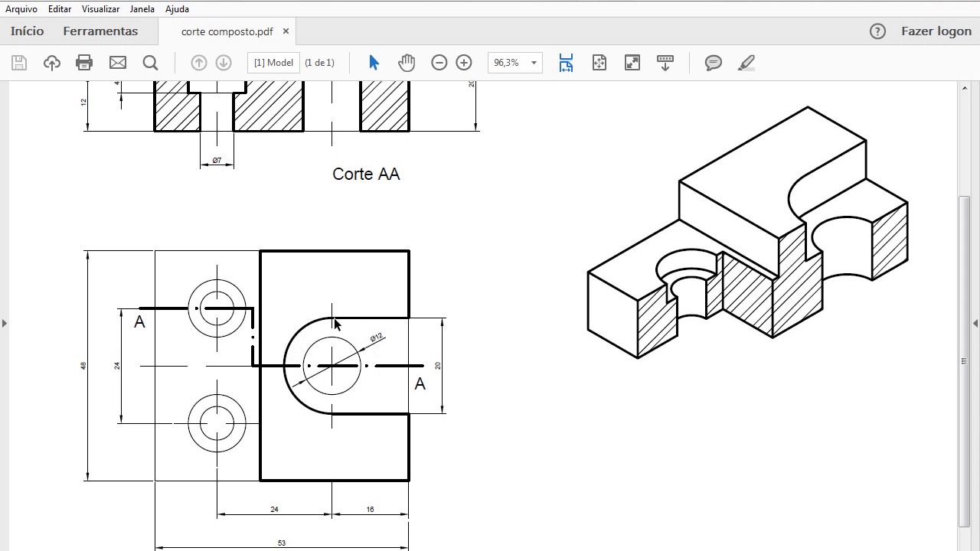Click the 48 height dimension value
The image size is (980, 551).
tap(83, 366)
